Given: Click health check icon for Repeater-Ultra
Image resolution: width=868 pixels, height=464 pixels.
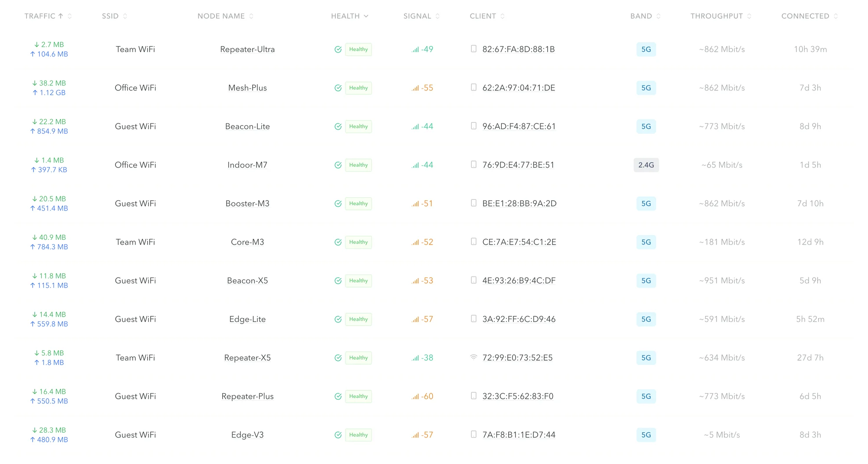Looking at the screenshot, I should (338, 50).
